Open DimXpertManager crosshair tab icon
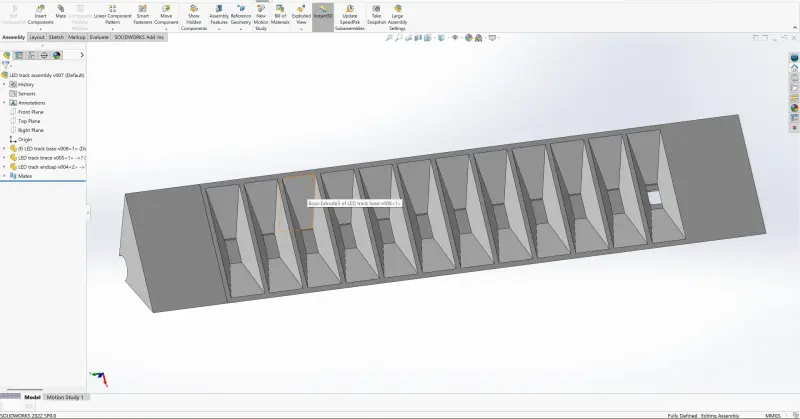Image resolution: width=800 pixels, height=419 pixels. tap(44, 55)
